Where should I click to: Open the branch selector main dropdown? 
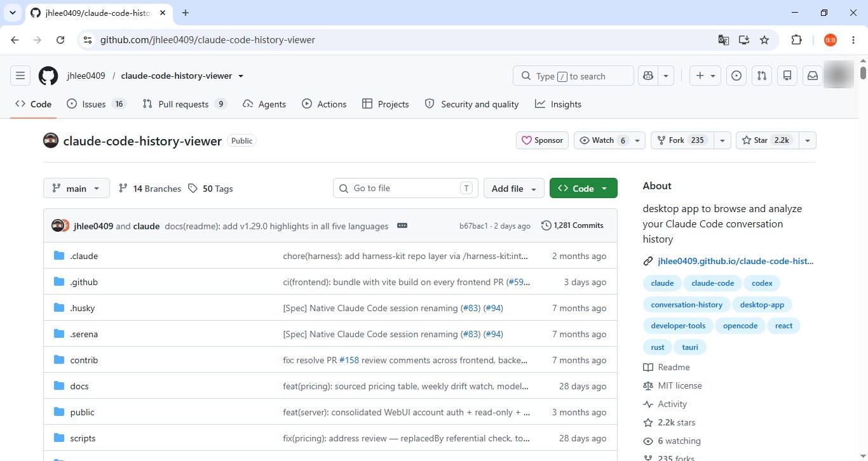tap(76, 189)
